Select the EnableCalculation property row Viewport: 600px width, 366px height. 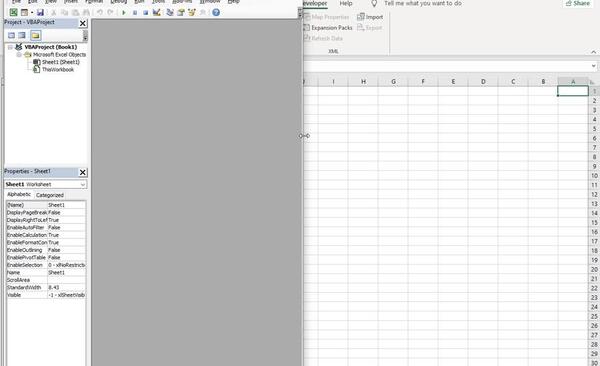tap(46, 235)
